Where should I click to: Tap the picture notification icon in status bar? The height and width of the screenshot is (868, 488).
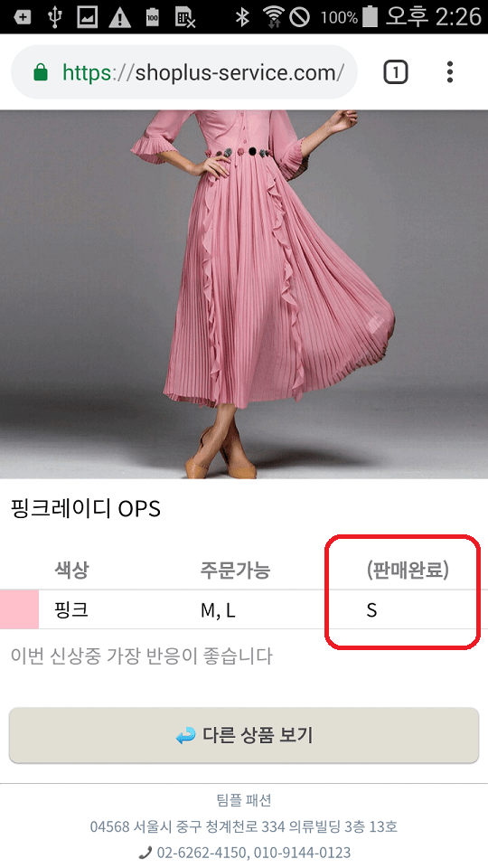tap(87, 17)
